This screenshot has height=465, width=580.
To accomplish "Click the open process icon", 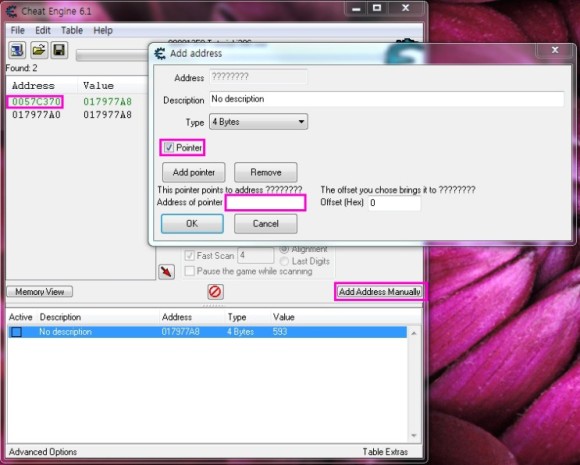I will point(17,50).
